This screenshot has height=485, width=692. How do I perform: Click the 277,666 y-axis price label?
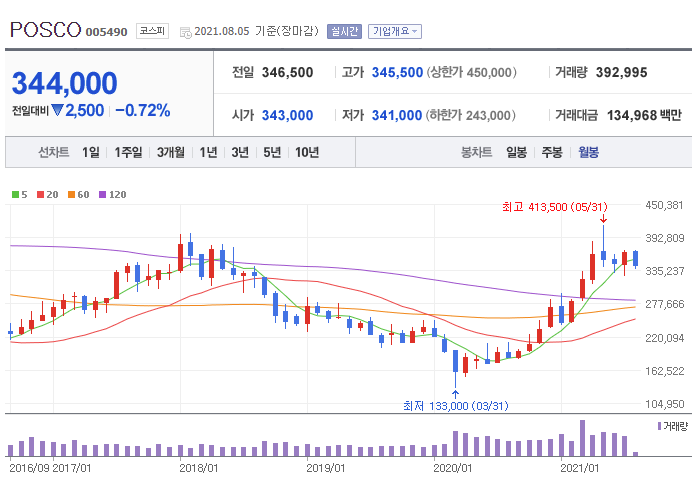(x=665, y=304)
